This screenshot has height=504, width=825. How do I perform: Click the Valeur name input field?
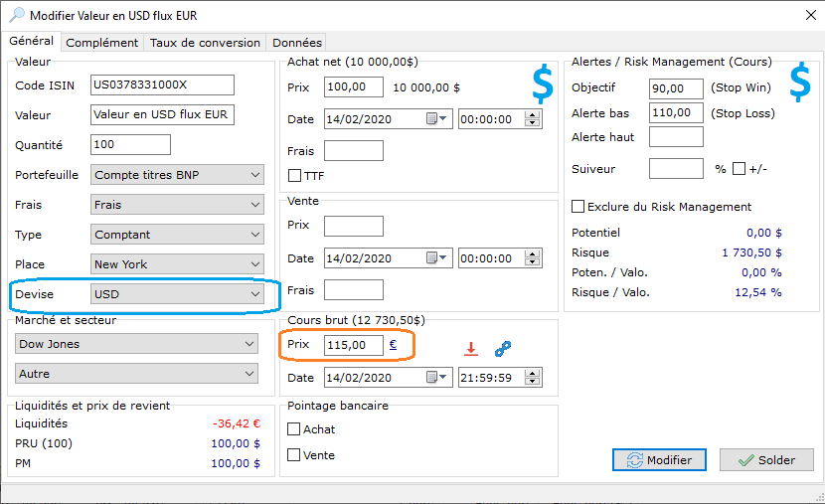pyautogui.click(x=162, y=114)
